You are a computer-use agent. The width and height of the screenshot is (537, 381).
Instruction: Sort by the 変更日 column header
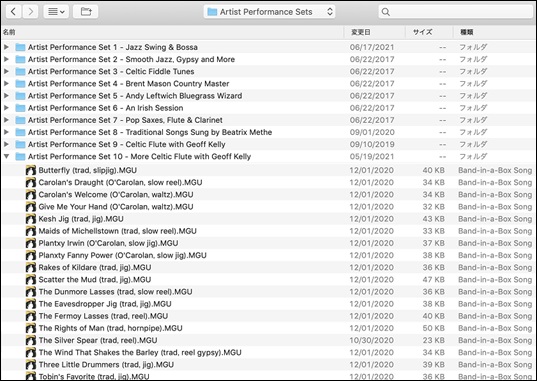[x=360, y=32]
